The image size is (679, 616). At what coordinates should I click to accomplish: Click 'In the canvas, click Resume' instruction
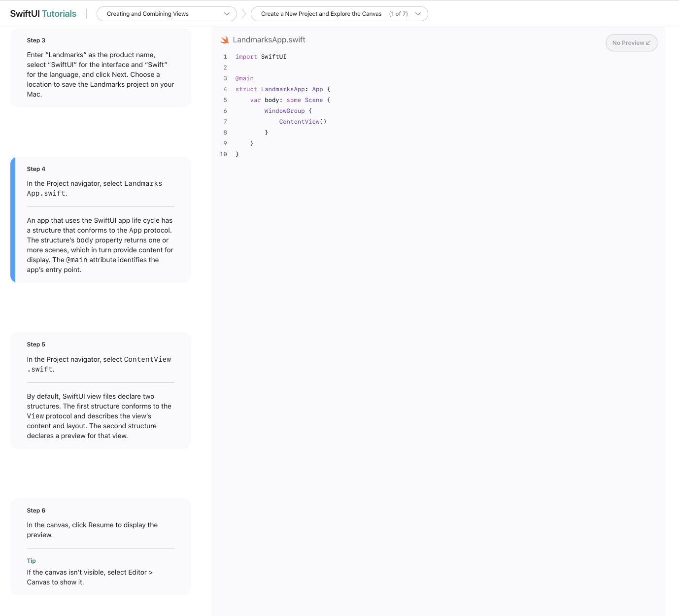click(92, 530)
